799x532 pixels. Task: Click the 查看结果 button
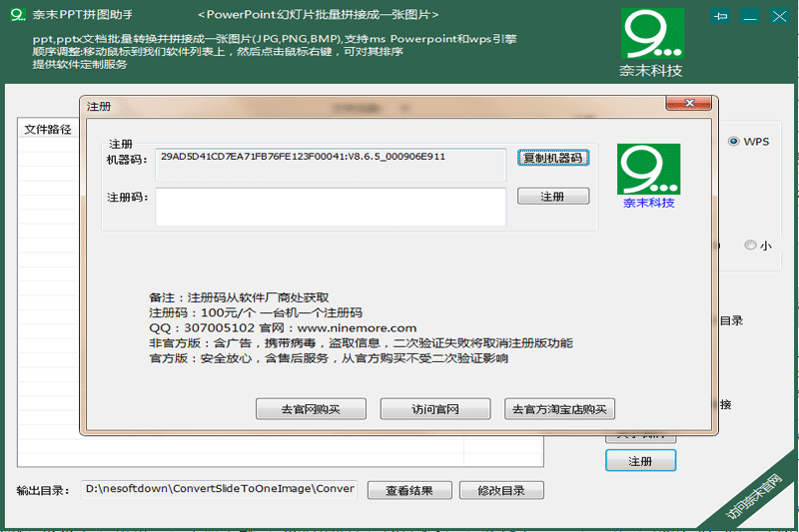[x=409, y=491]
